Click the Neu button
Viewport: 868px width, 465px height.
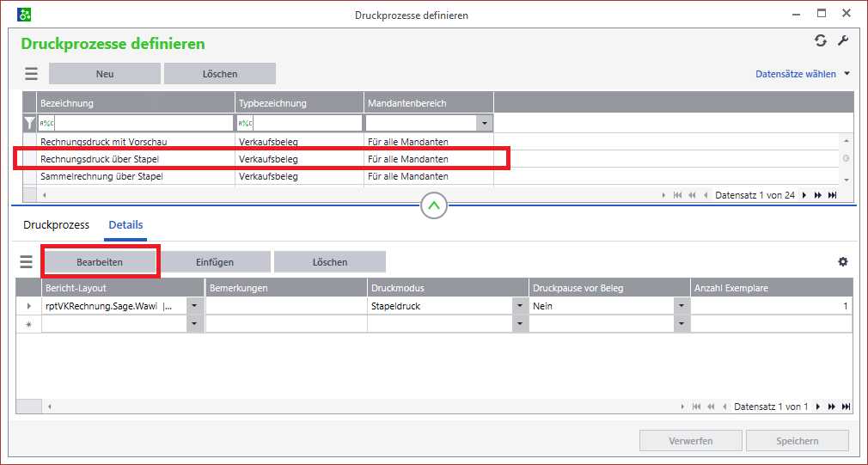[105, 74]
